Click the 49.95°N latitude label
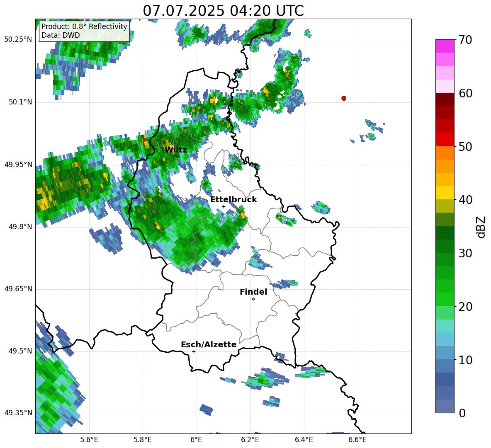 tap(18, 164)
